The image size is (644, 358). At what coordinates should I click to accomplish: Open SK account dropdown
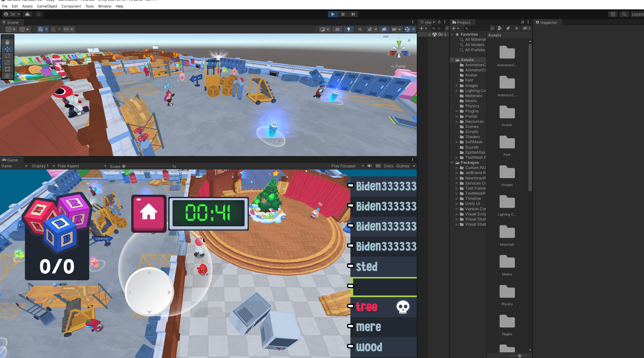(12, 14)
